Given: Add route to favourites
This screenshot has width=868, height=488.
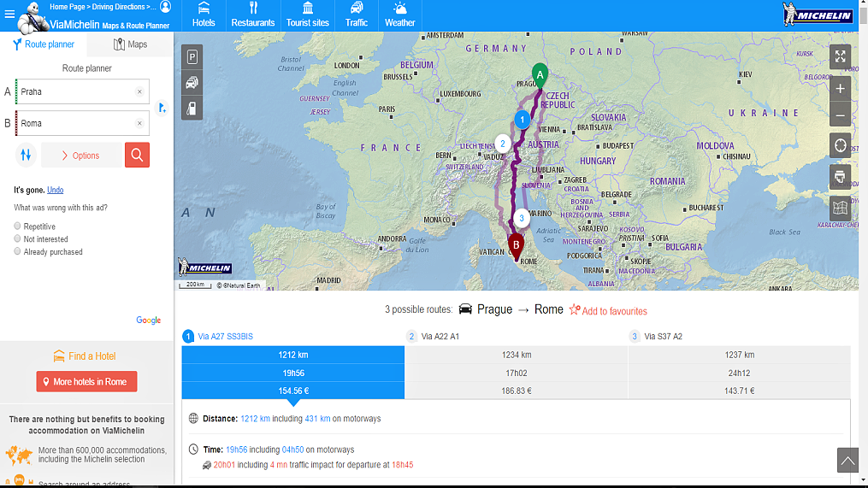Looking at the screenshot, I should (x=608, y=310).
